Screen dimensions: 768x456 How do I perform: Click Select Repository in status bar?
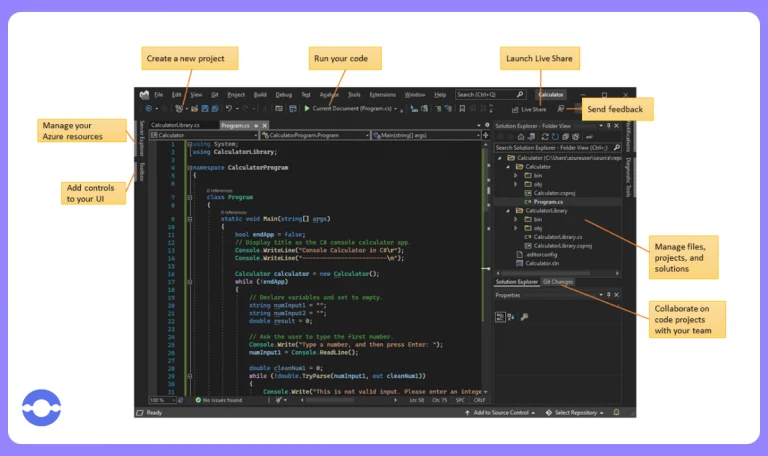click(x=575, y=413)
